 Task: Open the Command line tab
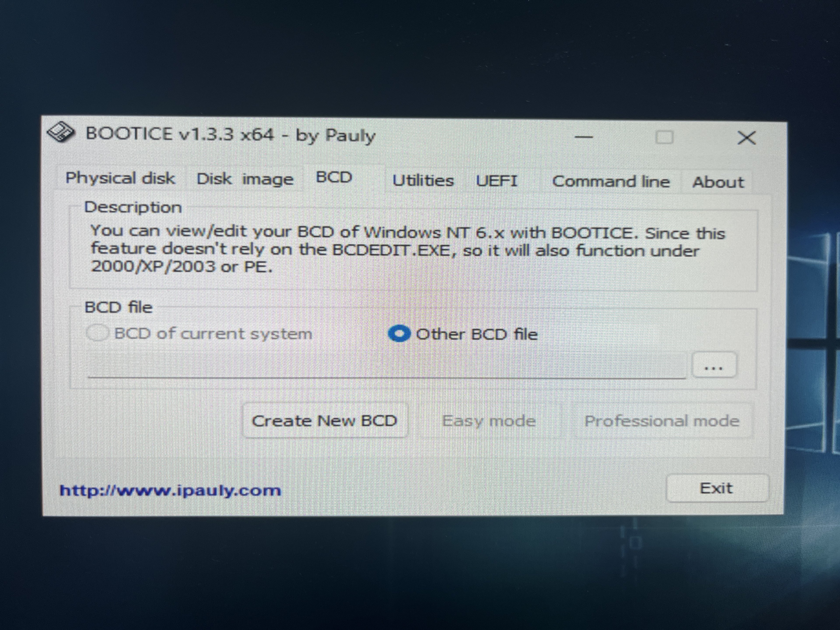pos(611,182)
